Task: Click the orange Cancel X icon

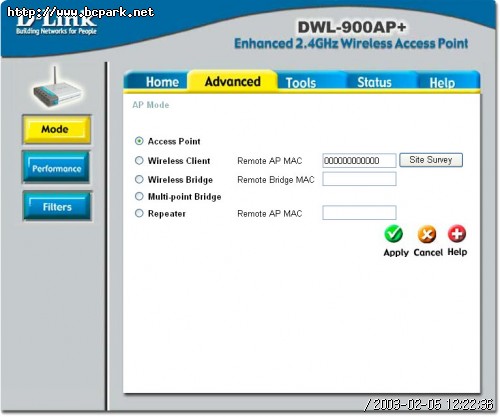Action: click(427, 234)
